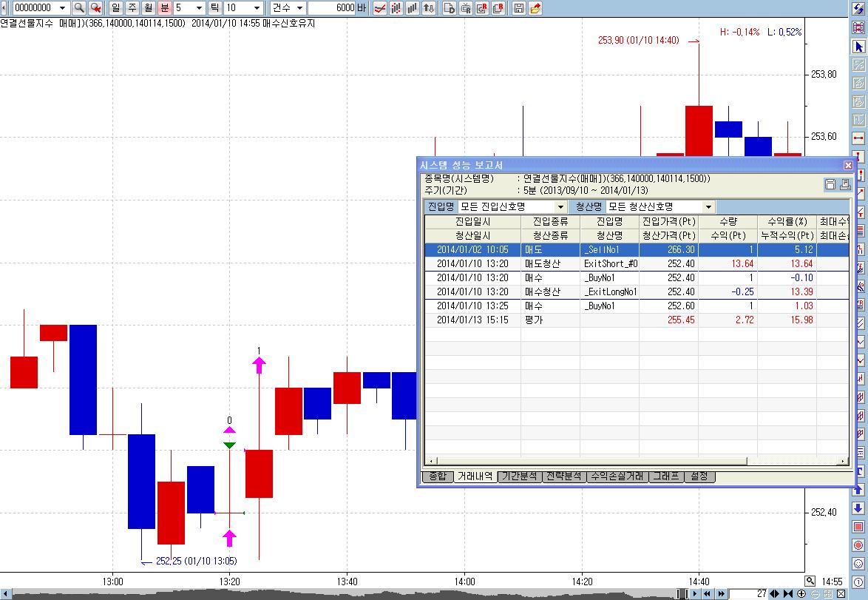Expand the 00000000 symbol code dropdown
Screen dimensions: 868x600
tap(61, 8)
